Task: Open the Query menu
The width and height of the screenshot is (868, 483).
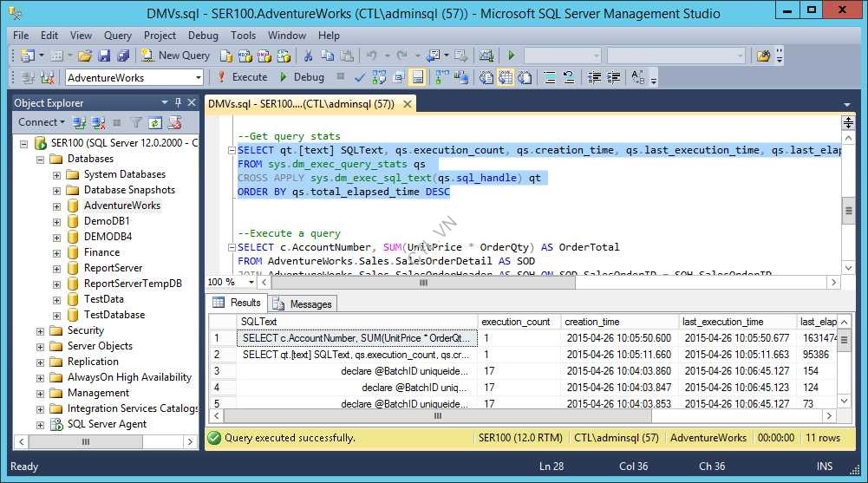Action: coord(118,36)
